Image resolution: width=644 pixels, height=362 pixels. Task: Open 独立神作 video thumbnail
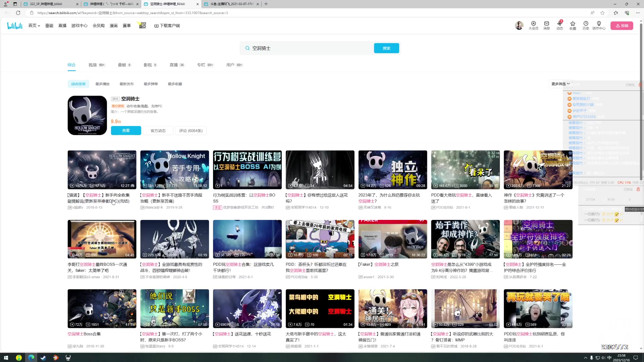click(392, 170)
